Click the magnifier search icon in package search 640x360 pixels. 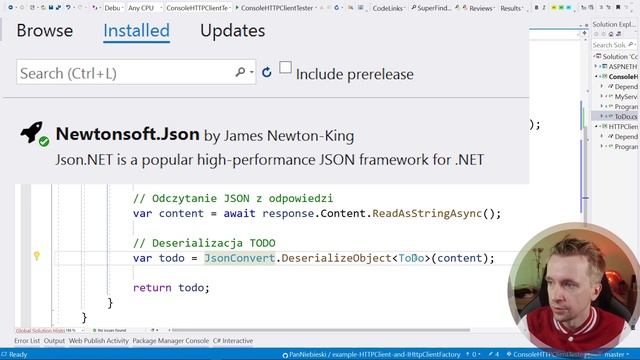tap(240, 72)
